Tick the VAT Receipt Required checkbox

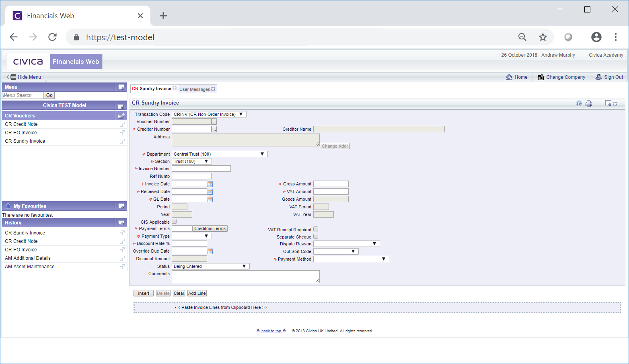(316, 229)
